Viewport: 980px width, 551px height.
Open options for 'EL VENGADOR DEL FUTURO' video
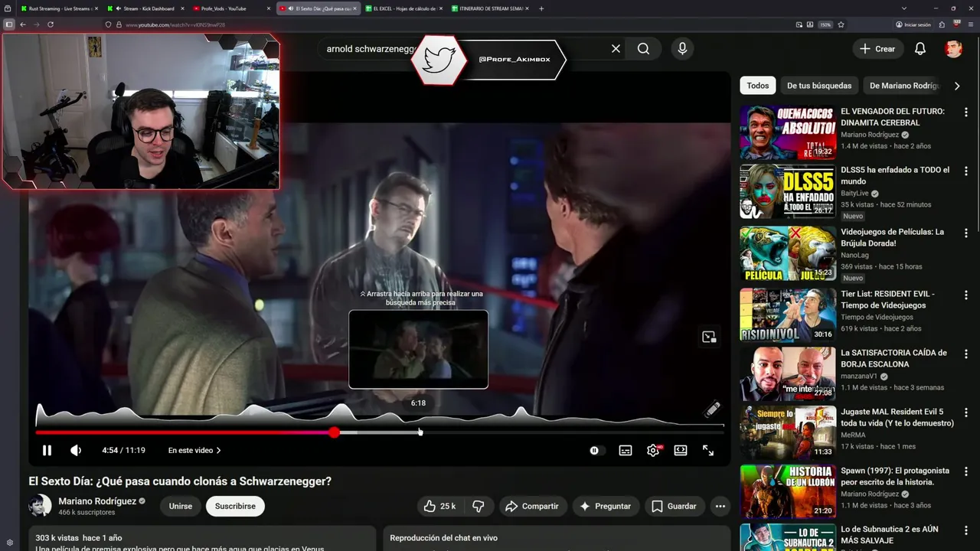click(965, 112)
